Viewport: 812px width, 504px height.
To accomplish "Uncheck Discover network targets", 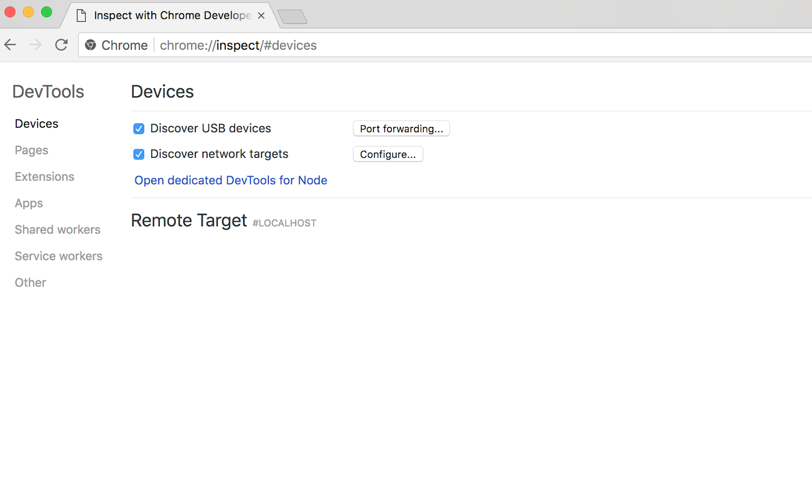I will click(139, 154).
